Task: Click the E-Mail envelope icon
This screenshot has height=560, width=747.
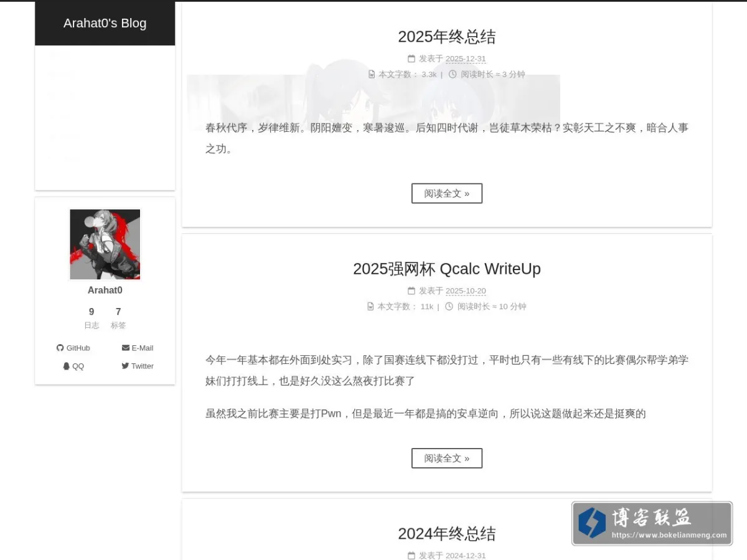Action: pyautogui.click(x=126, y=348)
